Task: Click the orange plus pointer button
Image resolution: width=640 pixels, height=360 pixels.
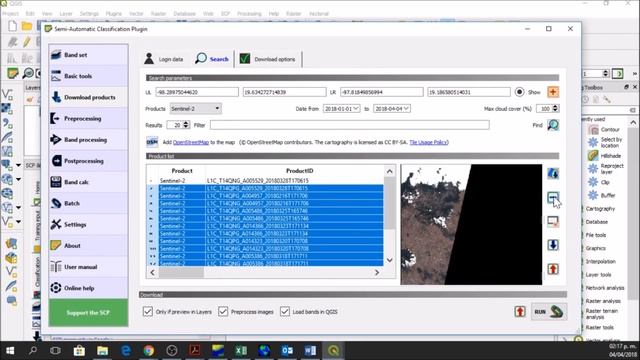Action: tap(553, 92)
